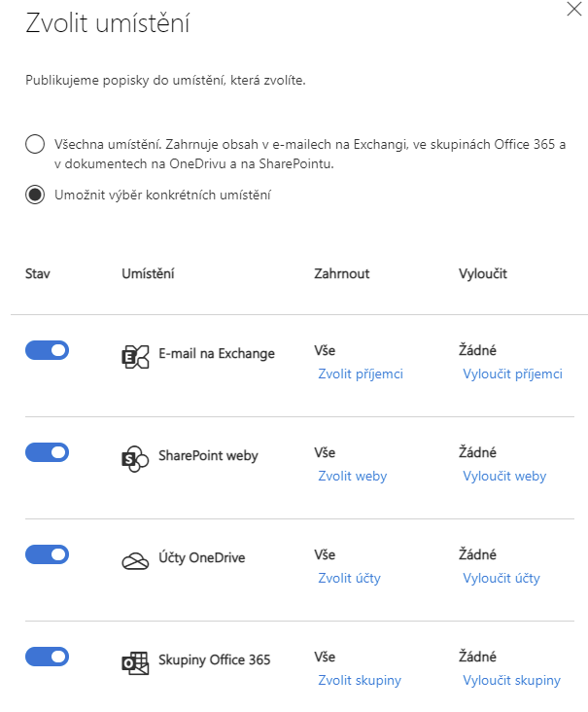The width and height of the screenshot is (588, 712).
Task: Select Umožnit výběr konkrétních umístění option
Action: point(35,195)
